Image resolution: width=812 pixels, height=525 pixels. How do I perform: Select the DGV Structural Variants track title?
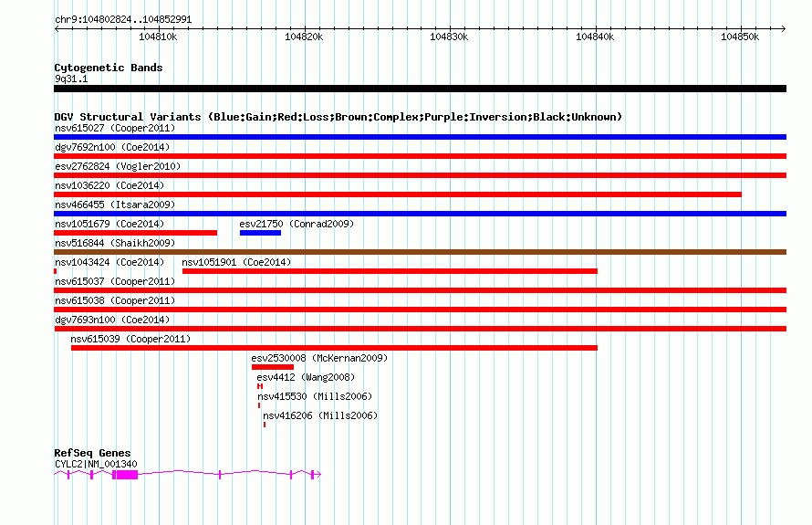point(338,117)
